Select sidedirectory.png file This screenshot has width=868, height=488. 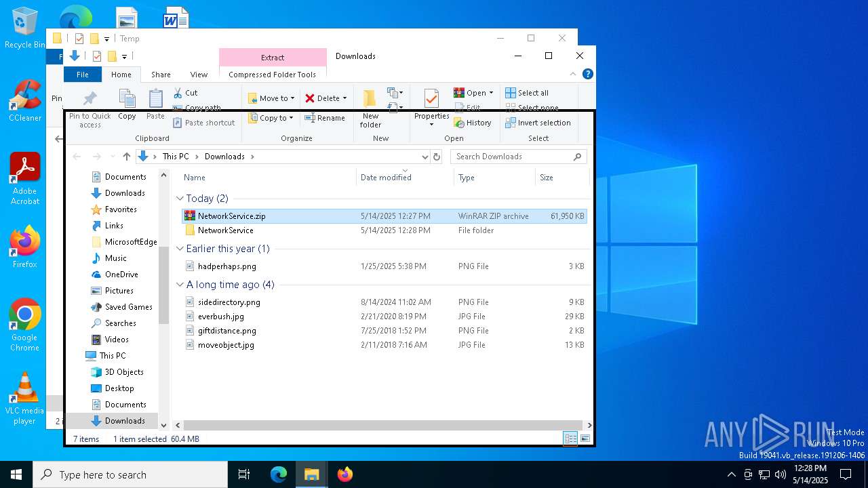(x=384, y=302)
